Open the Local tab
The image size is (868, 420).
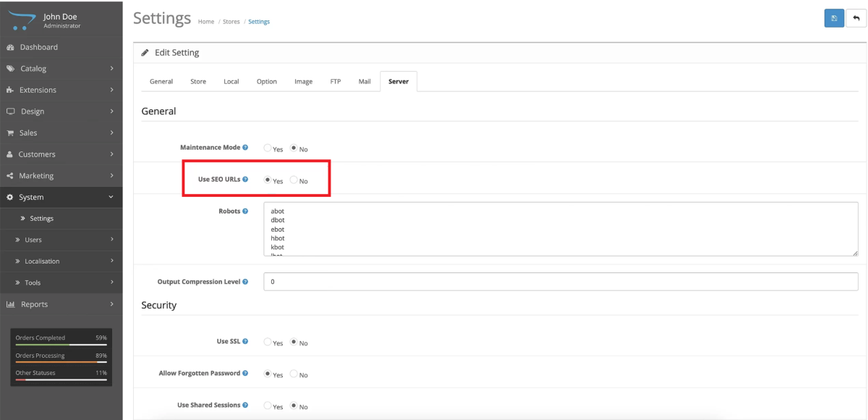pos(231,81)
